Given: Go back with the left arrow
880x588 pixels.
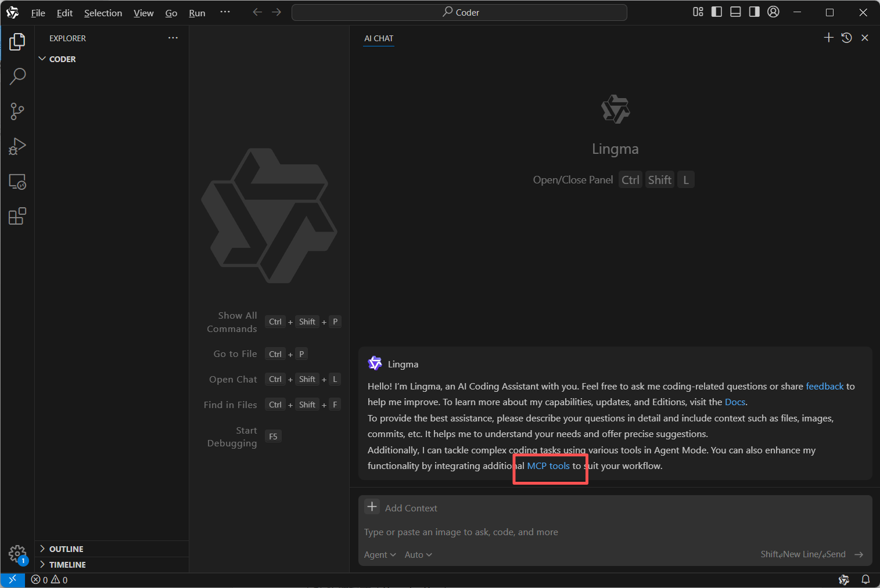Looking at the screenshot, I should (x=257, y=12).
